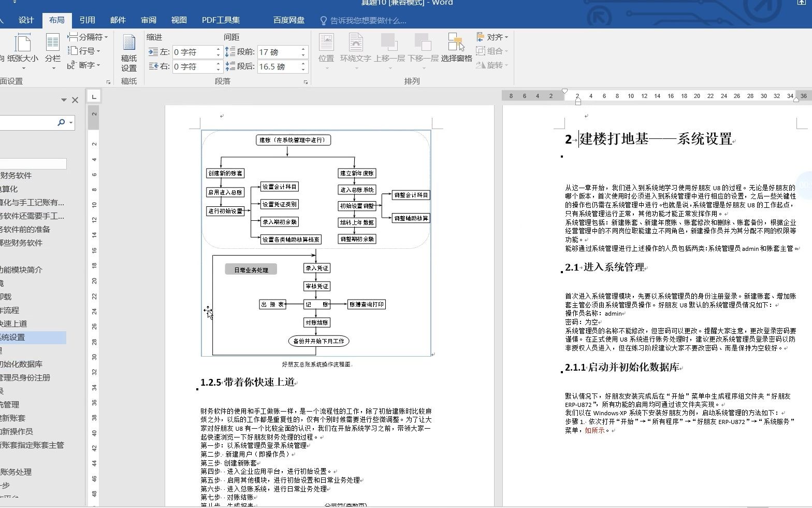Open the 行号 line numbers dropdown
This screenshot has height=508, width=812.
(84, 51)
